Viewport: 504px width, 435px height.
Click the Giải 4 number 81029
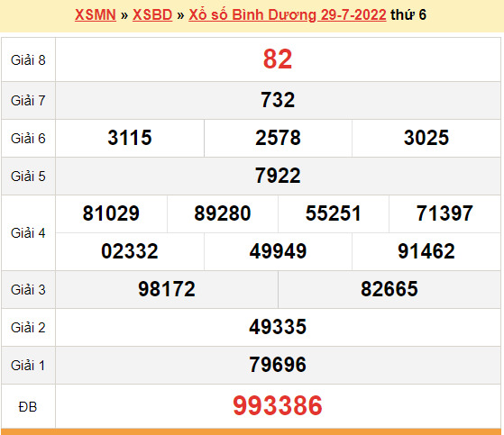[111, 213]
